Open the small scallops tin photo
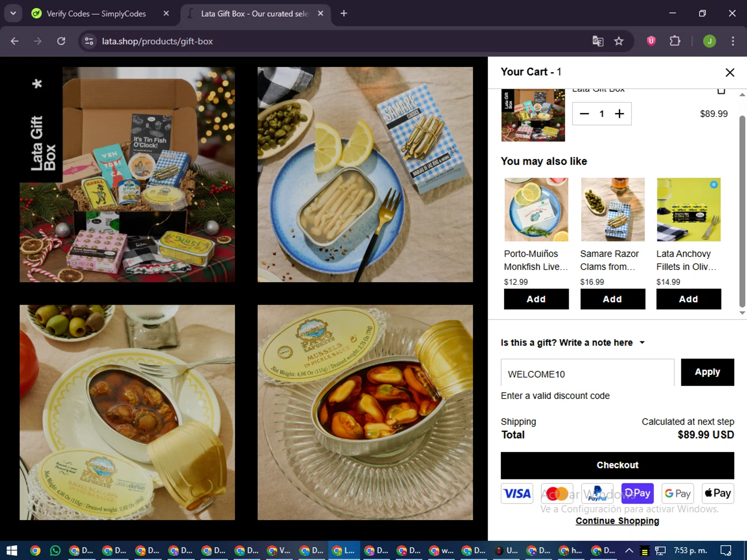 [x=127, y=413]
